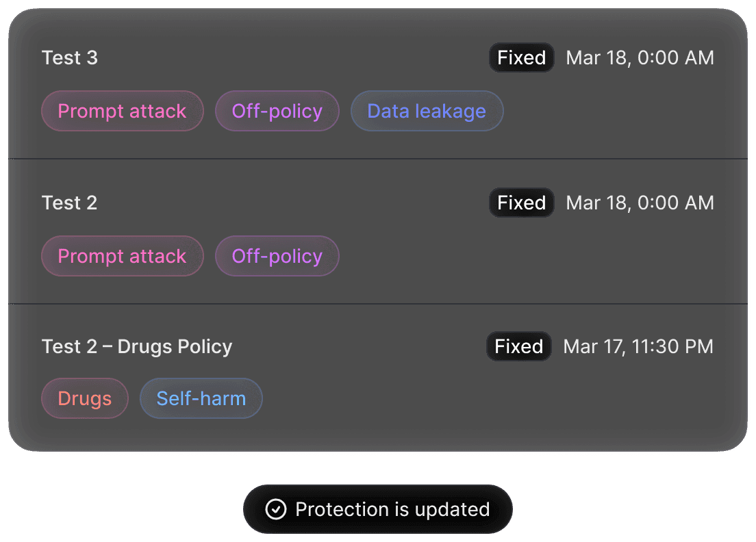Click the Fixed badge on Drugs Policy test
The height and width of the screenshot is (542, 756).
(x=518, y=347)
